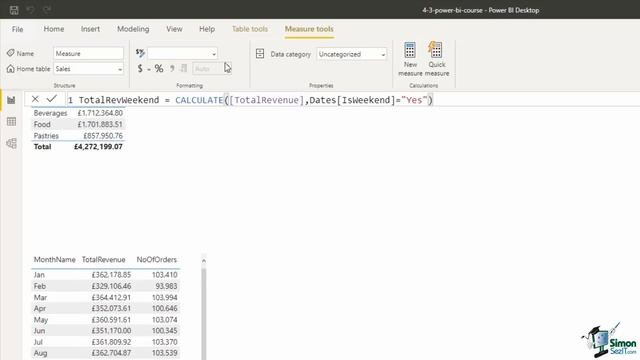Click the Save icon in title bar
The width and height of the screenshot is (640, 360).
14,10
